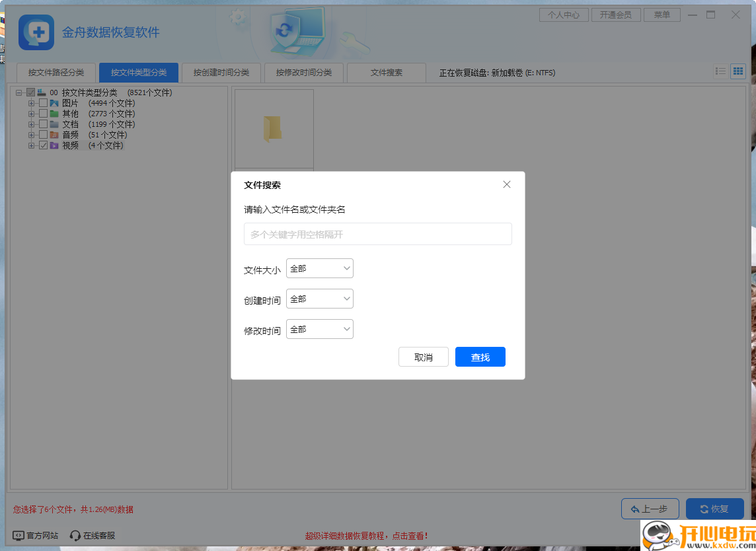The image size is (756, 551).
Task: Check the 图片 category checkbox
Action: (43, 102)
